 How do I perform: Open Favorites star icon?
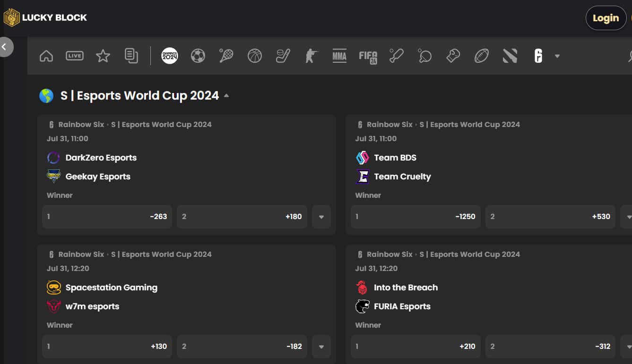pyautogui.click(x=103, y=56)
